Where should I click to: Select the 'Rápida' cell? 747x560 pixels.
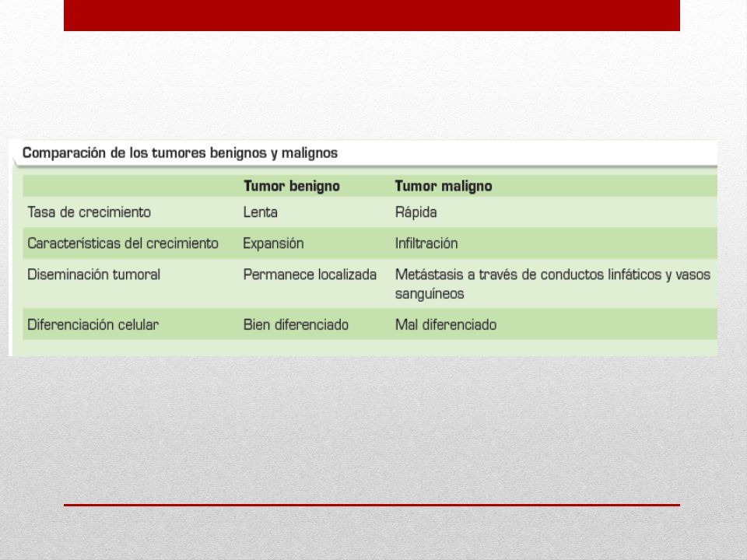(x=416, y=212)
